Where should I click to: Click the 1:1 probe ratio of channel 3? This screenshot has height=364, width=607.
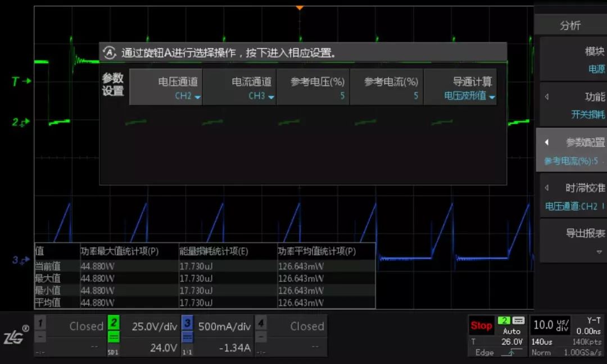click(187, 352)
